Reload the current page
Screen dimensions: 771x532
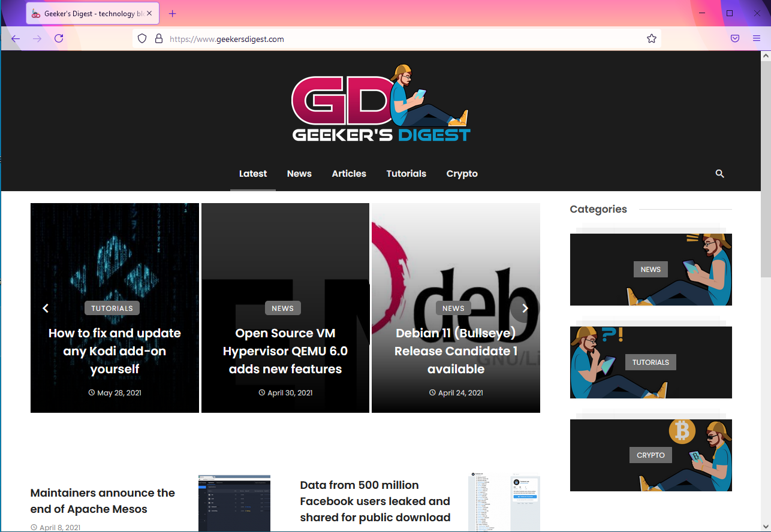(x=59, y=39)
